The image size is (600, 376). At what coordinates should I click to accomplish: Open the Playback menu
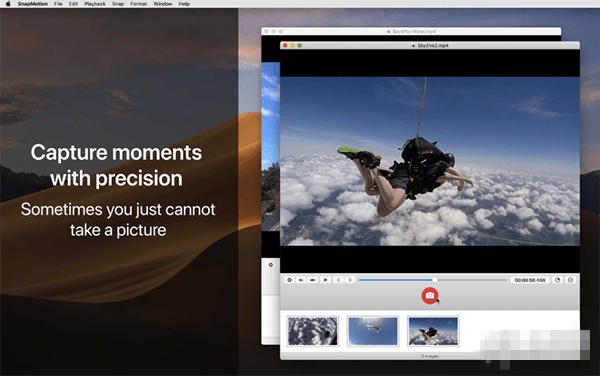coord(95,4)
